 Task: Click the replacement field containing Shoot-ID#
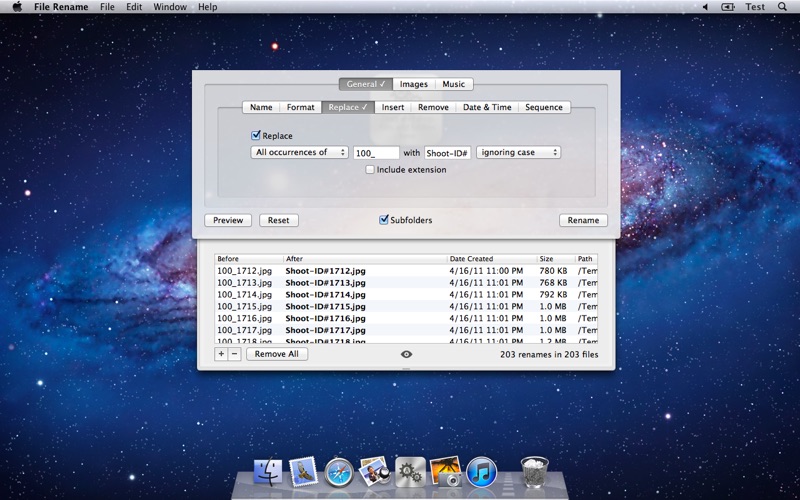(447, 153)
